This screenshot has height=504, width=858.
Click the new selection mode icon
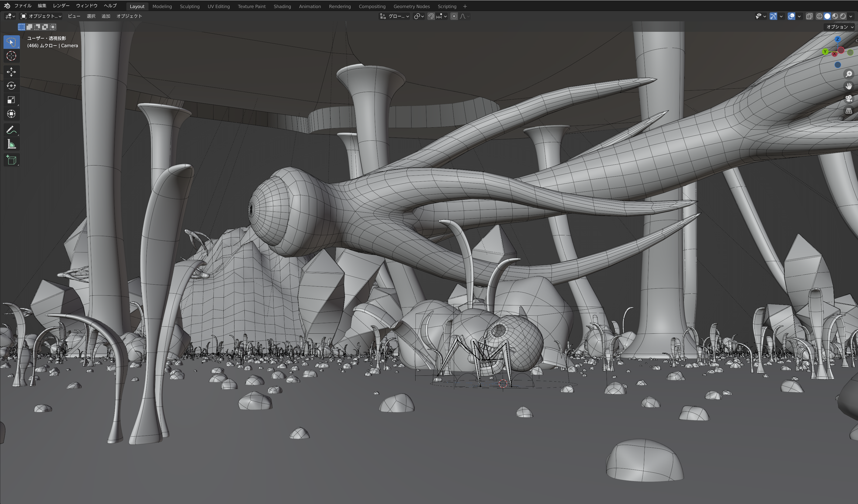(22, 27)
